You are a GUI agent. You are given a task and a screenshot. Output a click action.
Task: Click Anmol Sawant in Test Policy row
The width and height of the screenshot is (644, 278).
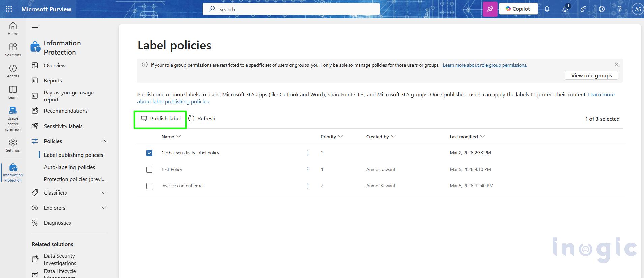point(381,169)
